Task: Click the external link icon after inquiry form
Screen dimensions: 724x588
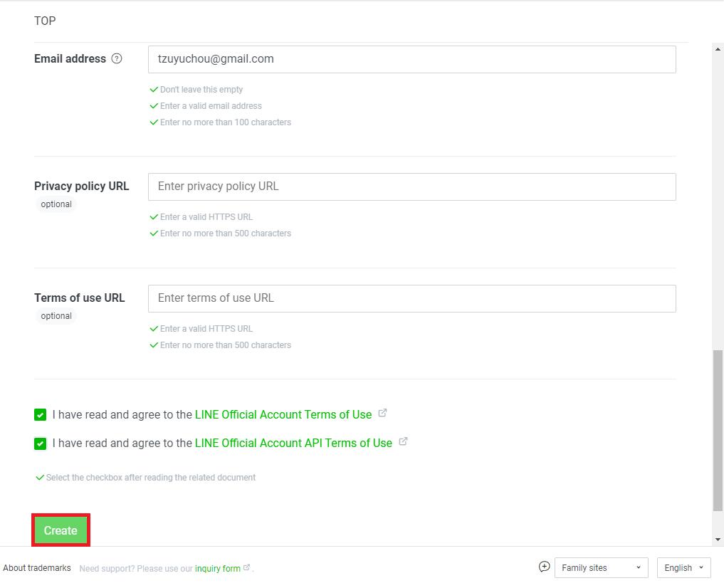Action: tap(246, 567)
